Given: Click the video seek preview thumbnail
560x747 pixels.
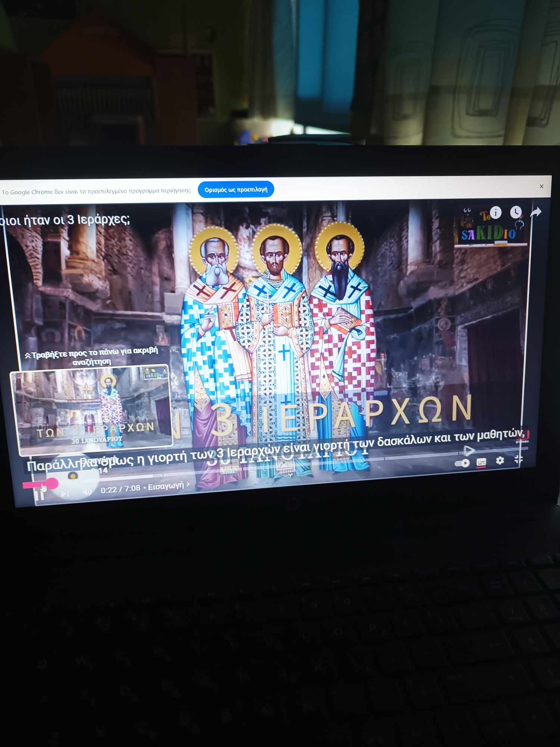Looking at the screenshot, I should 92,410.
